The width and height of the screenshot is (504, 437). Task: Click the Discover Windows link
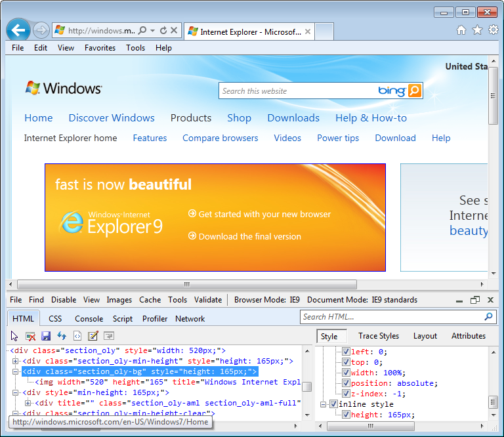[112, 118]
